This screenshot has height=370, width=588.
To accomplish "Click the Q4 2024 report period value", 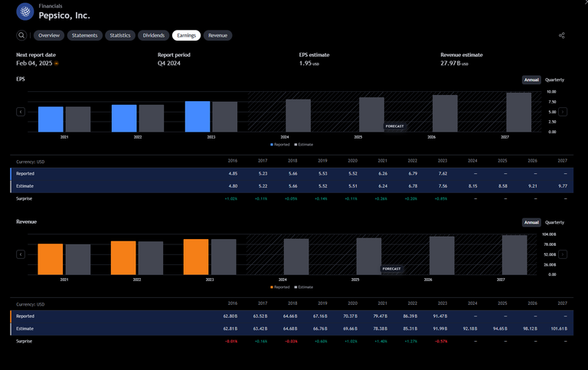I will [x=168, y=64].
